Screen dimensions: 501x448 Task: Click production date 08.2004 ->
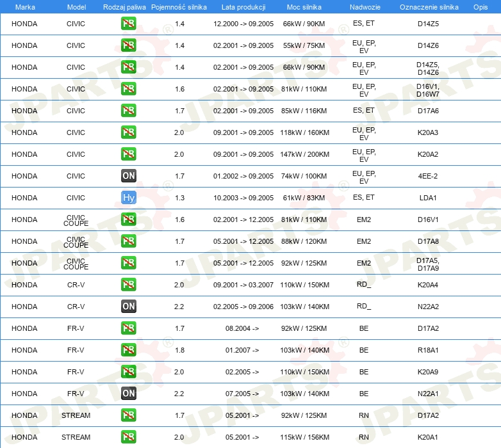242,328
